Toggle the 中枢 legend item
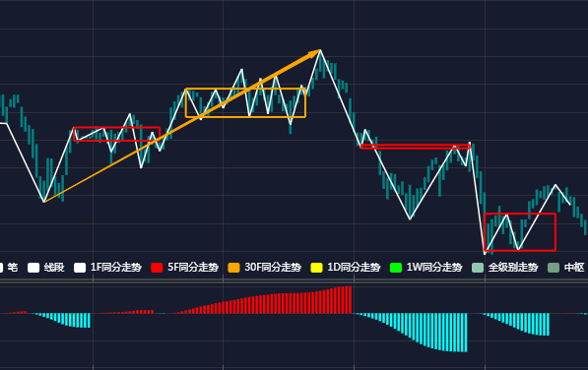This screenshot has height=370, width=588. tap(566, 268)
